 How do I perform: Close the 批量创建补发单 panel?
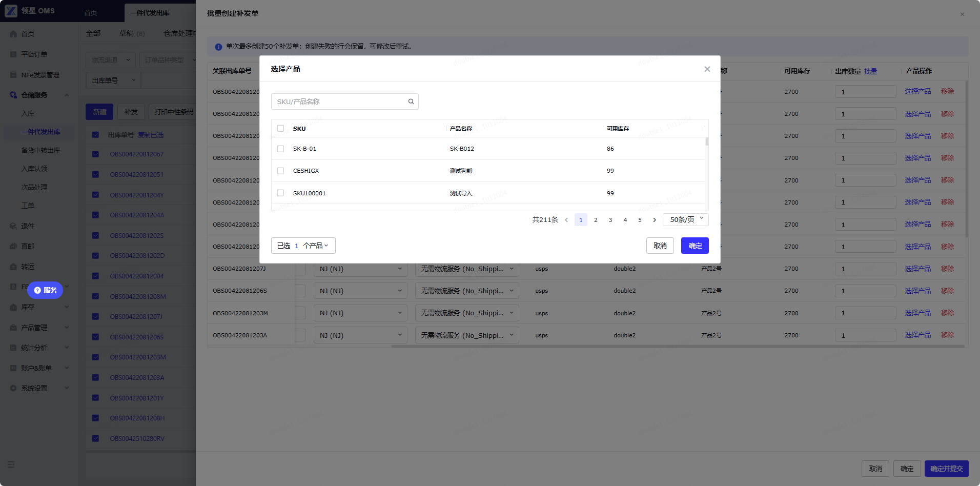tap(962, 14)
